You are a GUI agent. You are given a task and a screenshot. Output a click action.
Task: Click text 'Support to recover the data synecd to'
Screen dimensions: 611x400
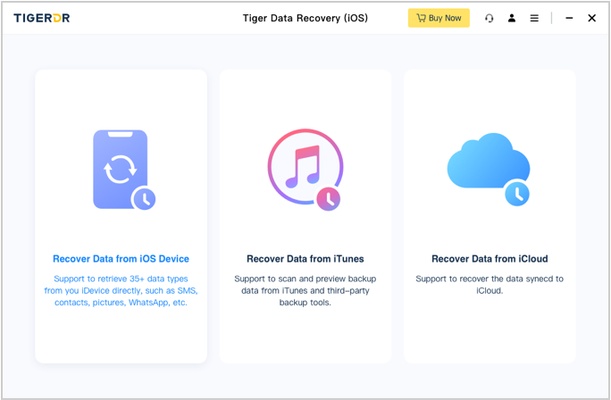[x=489, y=279]
